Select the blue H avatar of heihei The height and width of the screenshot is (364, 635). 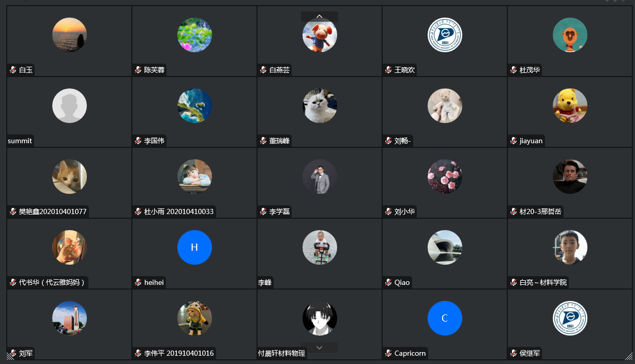click(194, 247)
